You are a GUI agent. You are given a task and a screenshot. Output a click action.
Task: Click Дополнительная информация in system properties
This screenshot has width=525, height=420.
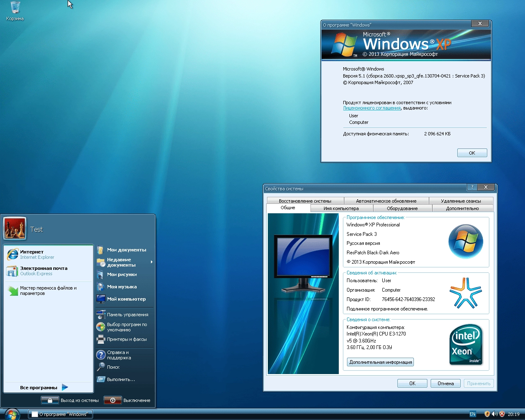380,362
